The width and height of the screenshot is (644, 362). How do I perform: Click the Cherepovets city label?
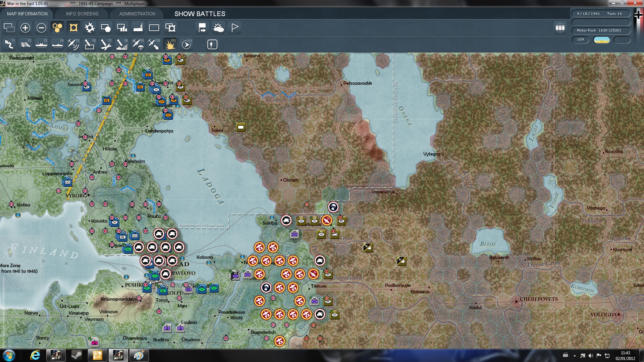click(x=539, y=299)
